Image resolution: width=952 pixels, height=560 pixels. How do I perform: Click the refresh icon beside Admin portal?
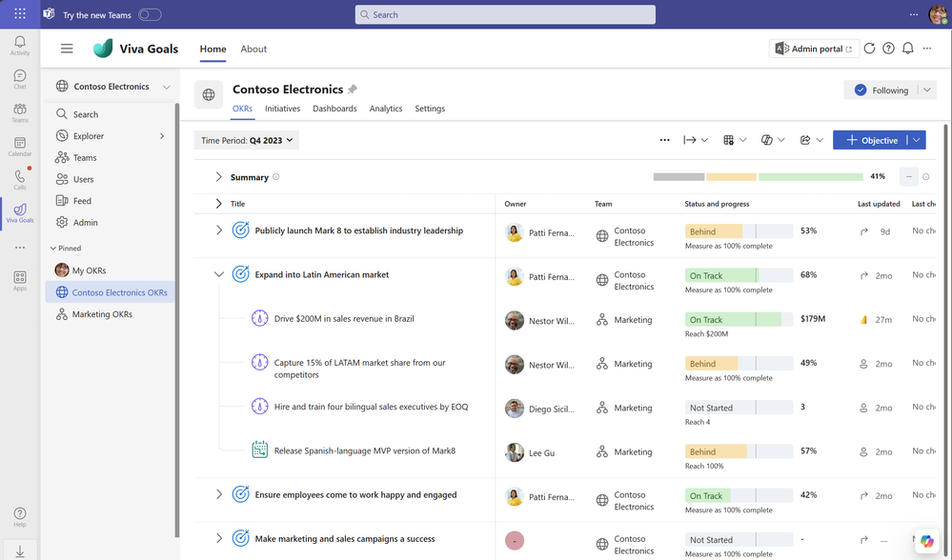[869, 49]
